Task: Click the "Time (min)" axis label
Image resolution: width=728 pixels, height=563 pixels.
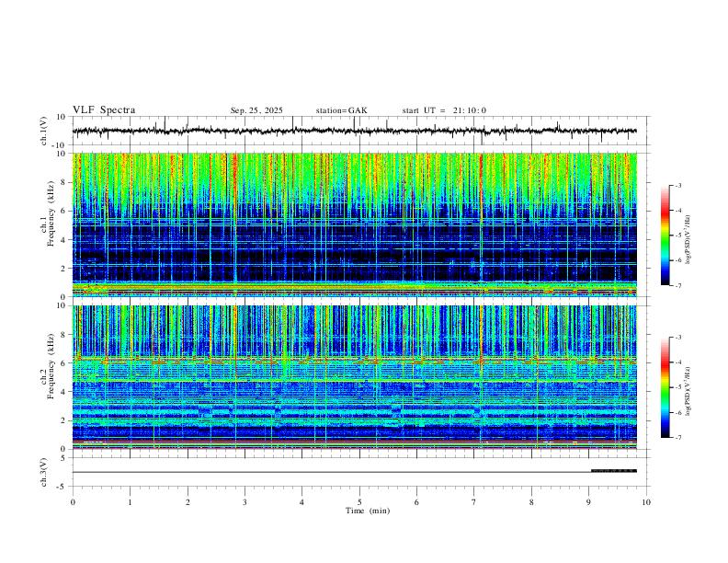Action: pos(368,511)
